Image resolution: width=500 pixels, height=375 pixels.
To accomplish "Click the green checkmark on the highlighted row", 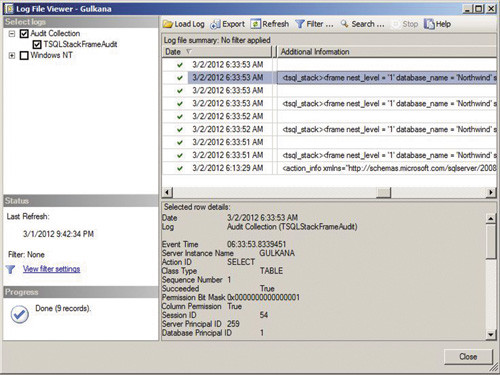I will pyautogui.click(x=180, y=78).
